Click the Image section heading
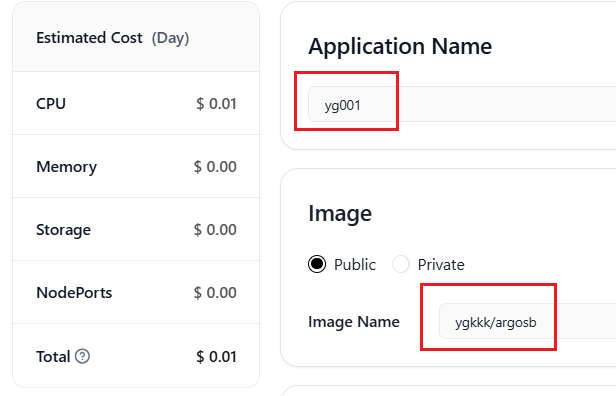The height and width of the screenshot is (396, 616). [x=340, y=214]
